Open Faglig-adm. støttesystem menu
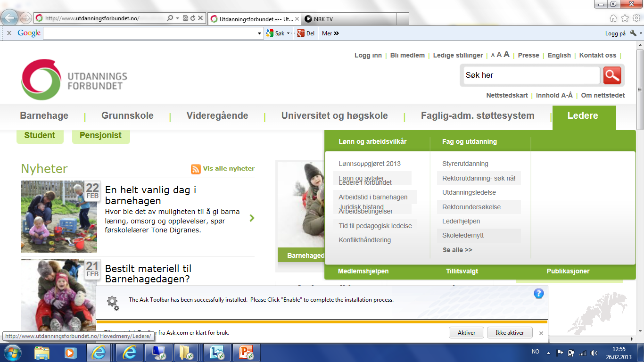The image size is (644, 362). [478, 116]
